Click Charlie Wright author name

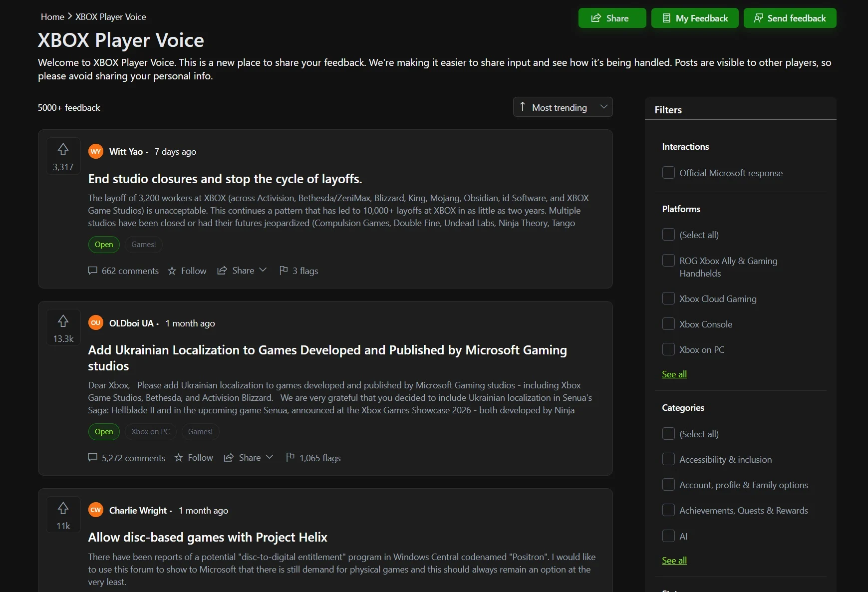click(x=138, y=511)
